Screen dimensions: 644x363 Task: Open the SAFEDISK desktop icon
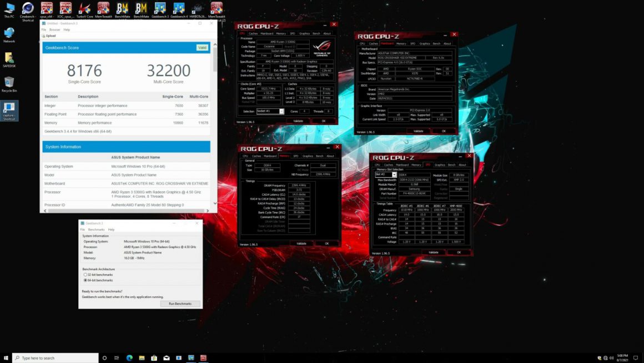(9, 57)
